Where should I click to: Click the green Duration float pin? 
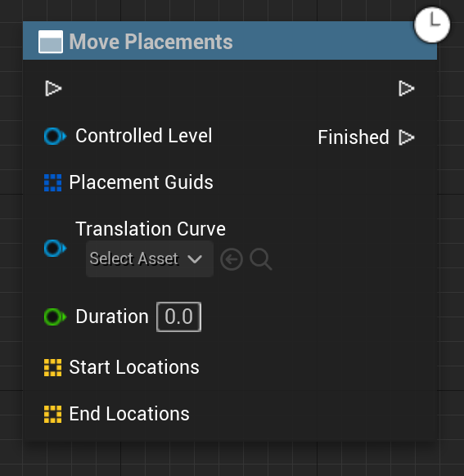click(x=55, y=317)
